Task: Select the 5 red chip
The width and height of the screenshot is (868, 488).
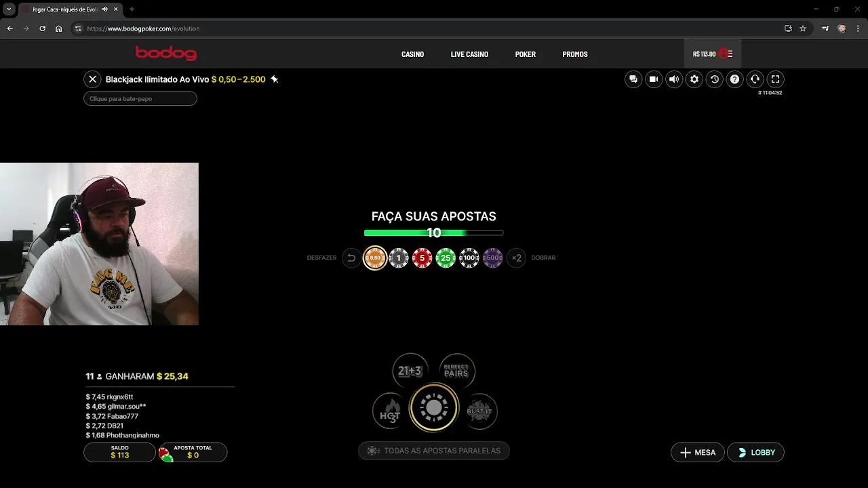Action: (x=422, y=258)
